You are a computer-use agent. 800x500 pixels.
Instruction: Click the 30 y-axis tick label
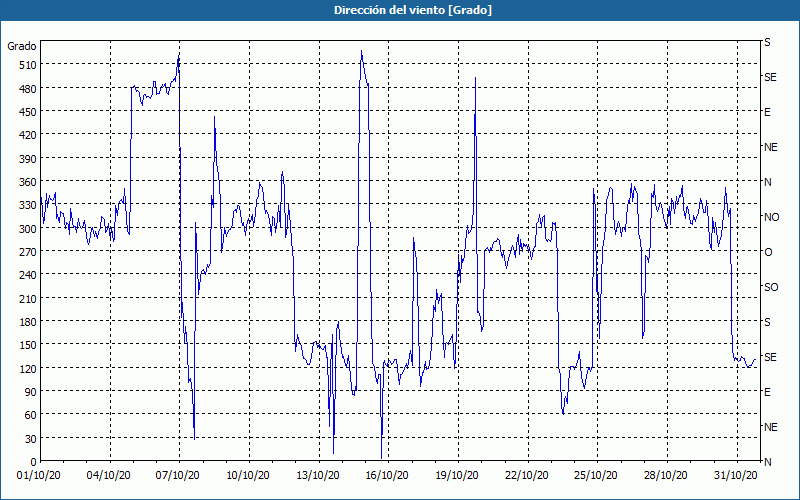coord(30,439)
